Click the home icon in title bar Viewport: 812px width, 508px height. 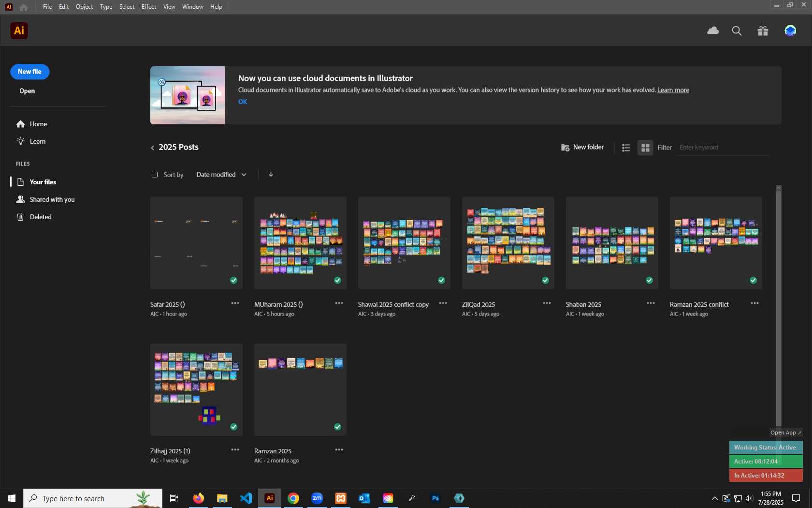pyautogui.click(x=24, y=7)
